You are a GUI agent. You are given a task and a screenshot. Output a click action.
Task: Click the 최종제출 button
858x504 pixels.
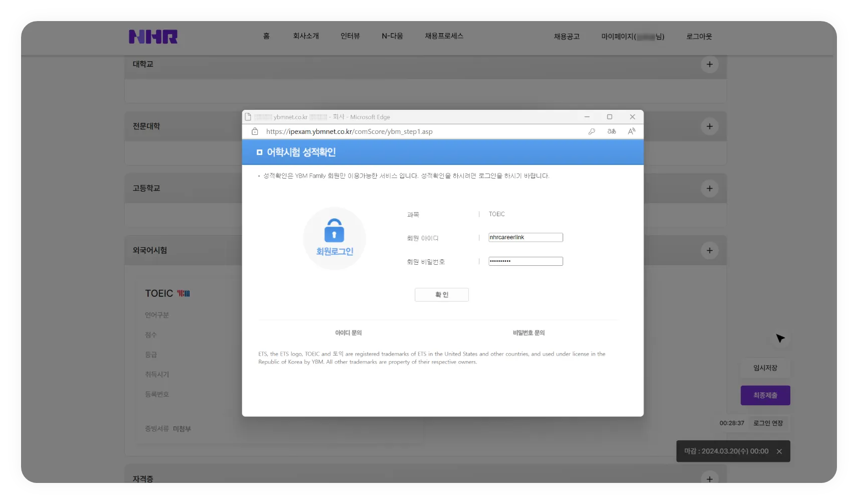[x=765, y=395]
